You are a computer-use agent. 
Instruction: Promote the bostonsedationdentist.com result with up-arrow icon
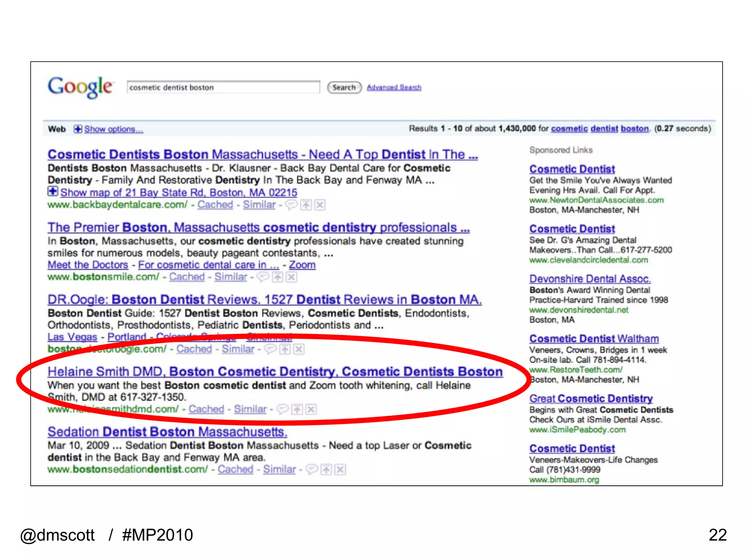pos(326,470)
